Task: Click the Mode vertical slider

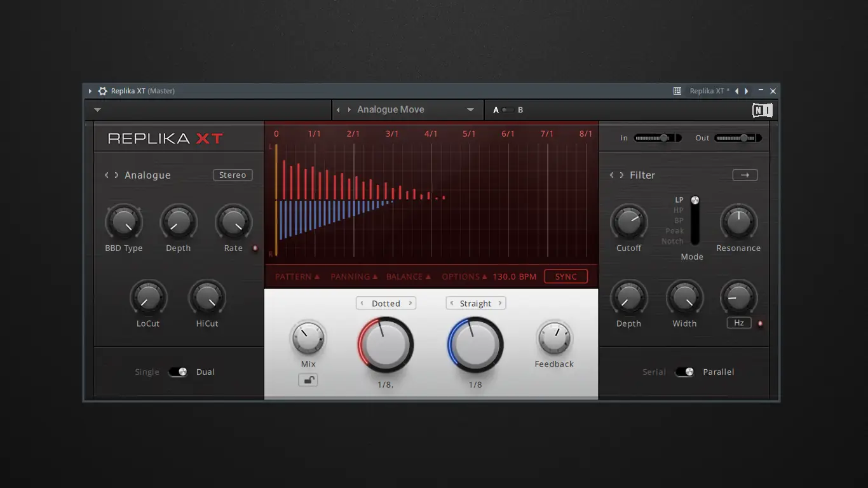Action: tap(695, 220)
